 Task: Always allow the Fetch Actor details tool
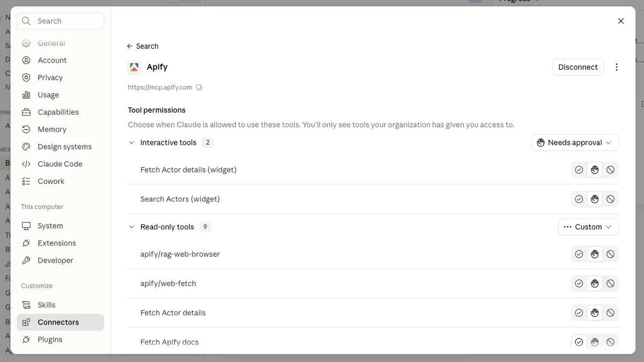click(x=579, y=313)
